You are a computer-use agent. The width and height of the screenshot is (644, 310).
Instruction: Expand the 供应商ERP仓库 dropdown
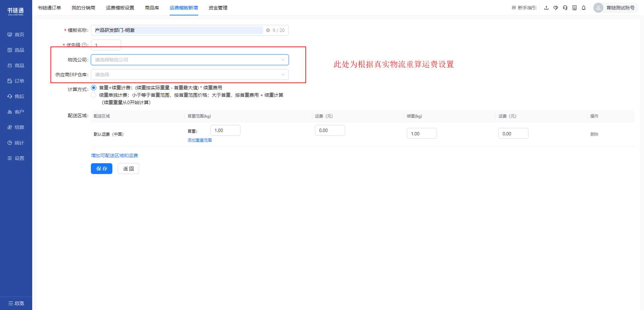tap(190, 75)
